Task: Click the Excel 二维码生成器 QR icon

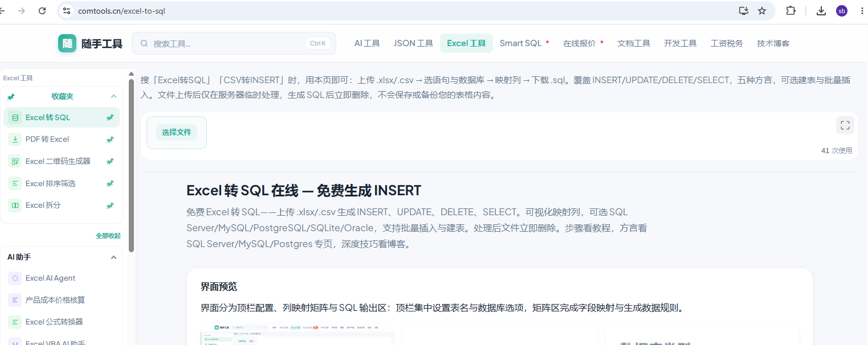Action: [15, 161]
